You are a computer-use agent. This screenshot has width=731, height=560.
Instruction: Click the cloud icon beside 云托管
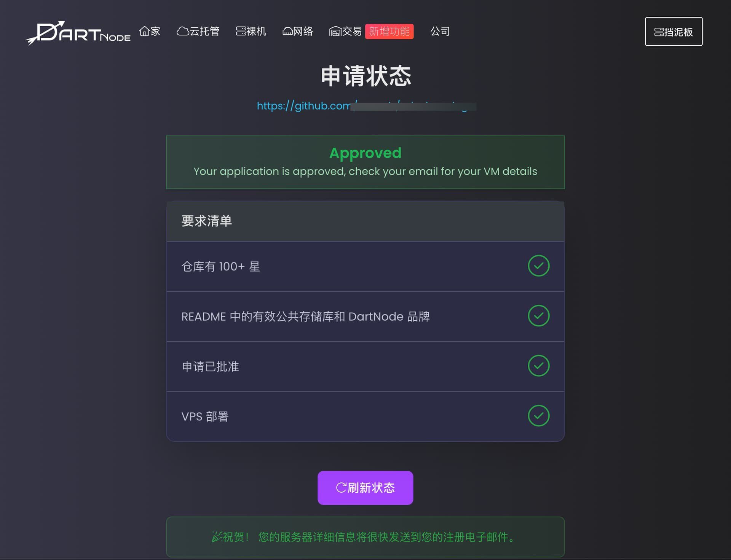(x=183, y=31)
